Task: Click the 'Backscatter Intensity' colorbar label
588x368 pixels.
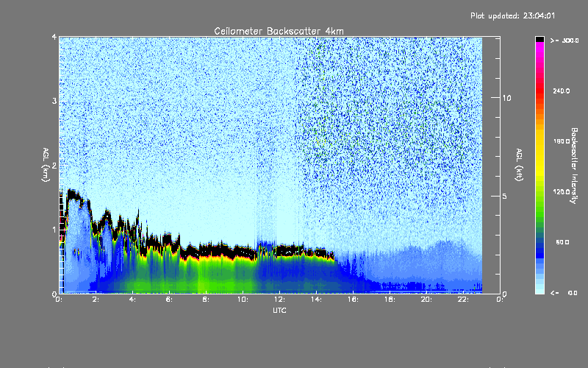Action: tap(574, 166)
